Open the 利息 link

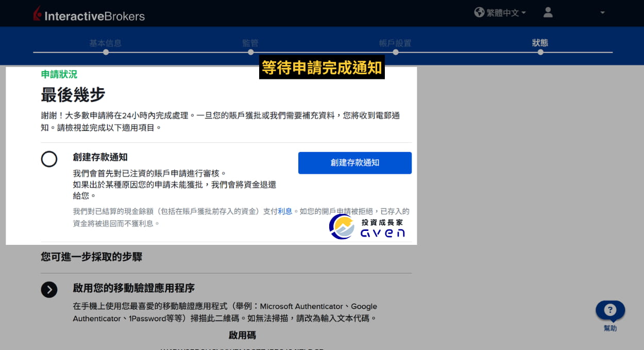285,211
